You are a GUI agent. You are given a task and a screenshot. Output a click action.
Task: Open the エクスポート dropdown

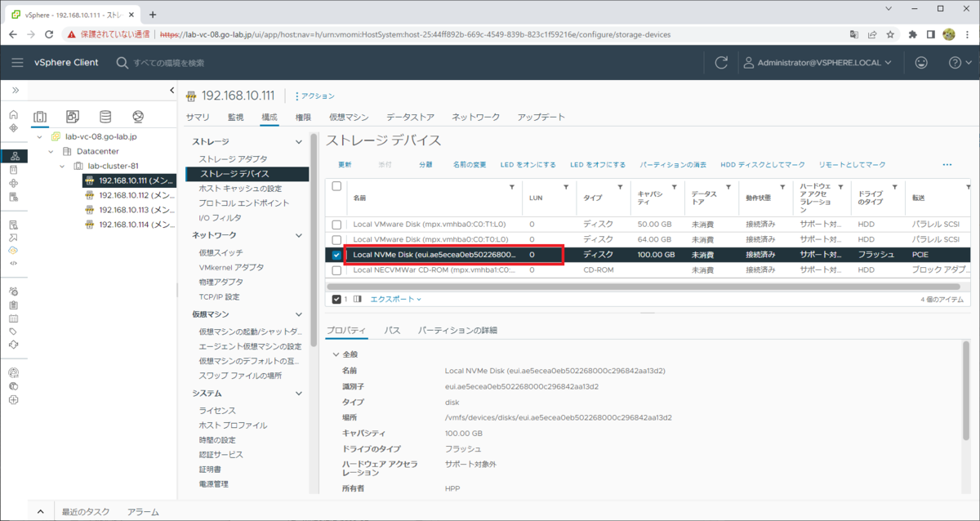click(395, 299)
